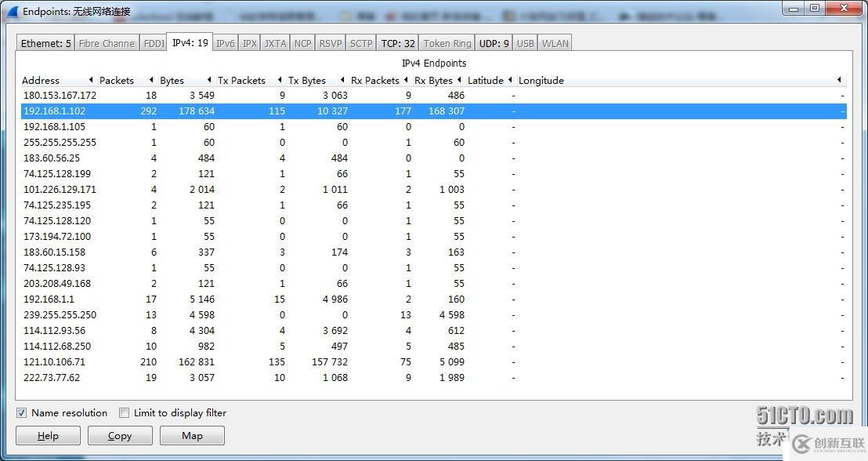
Task: Click the Wireshark shark fin title icon
Action: [x=13, y=11]
